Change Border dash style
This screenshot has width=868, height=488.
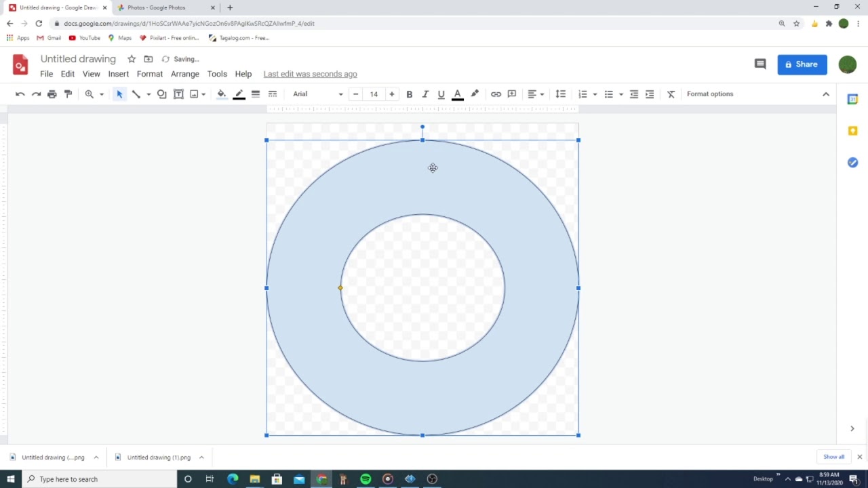coord(273,94)
